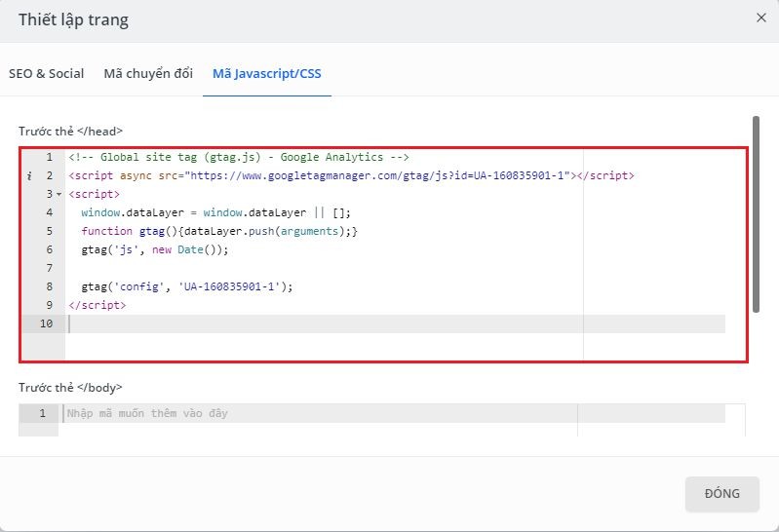779x532 pixels.
Task: Click the closing </script> tag on line 9
Action: [x=97, y=305]
